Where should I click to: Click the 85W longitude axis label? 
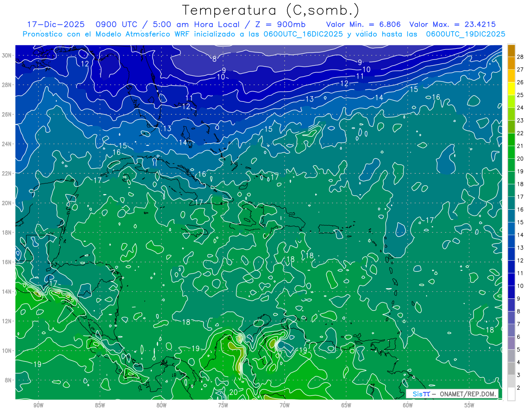click(100, 405)
